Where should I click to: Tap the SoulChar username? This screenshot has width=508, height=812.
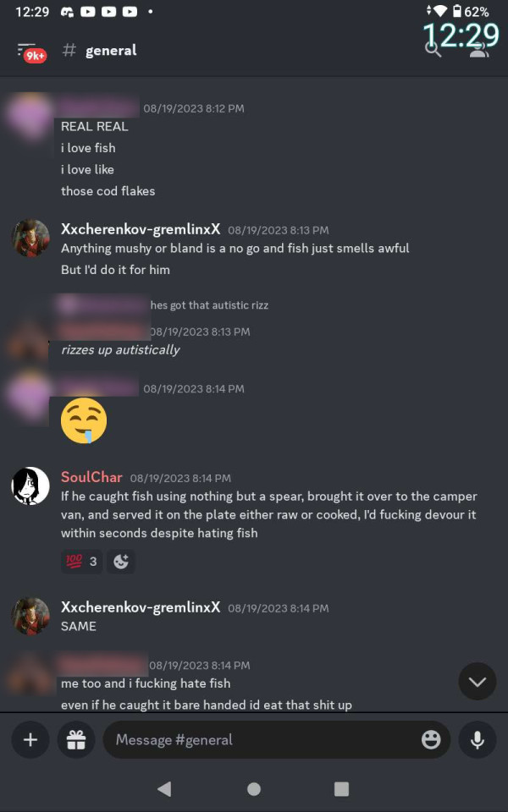91,477
